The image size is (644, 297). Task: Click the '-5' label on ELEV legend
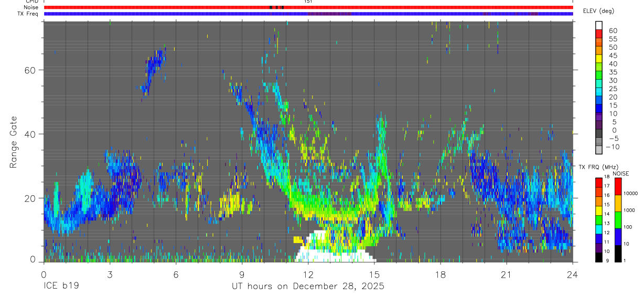click(x=613, y=138)
